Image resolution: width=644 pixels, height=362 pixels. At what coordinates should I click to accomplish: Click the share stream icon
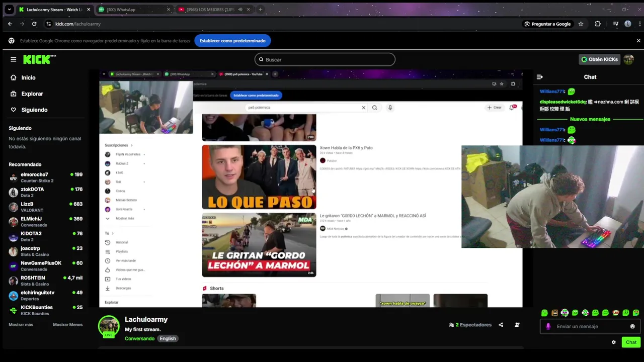[501, 325]
